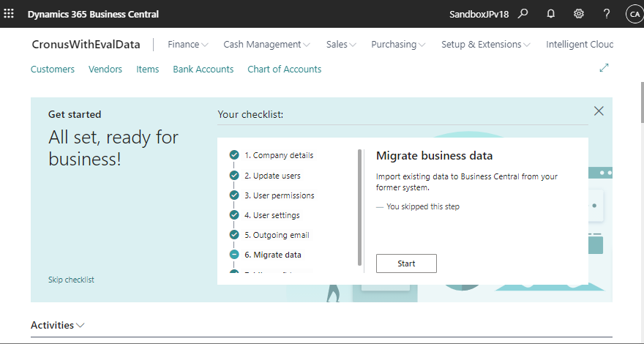This screenshot has width=644, height=344.
Task: Select checklist step 6. Migrate data
Action: tap(273, 255)
